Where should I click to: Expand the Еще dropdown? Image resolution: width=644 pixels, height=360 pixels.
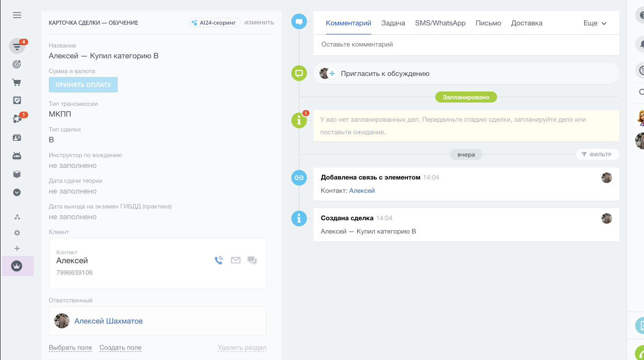click(595, 23)
